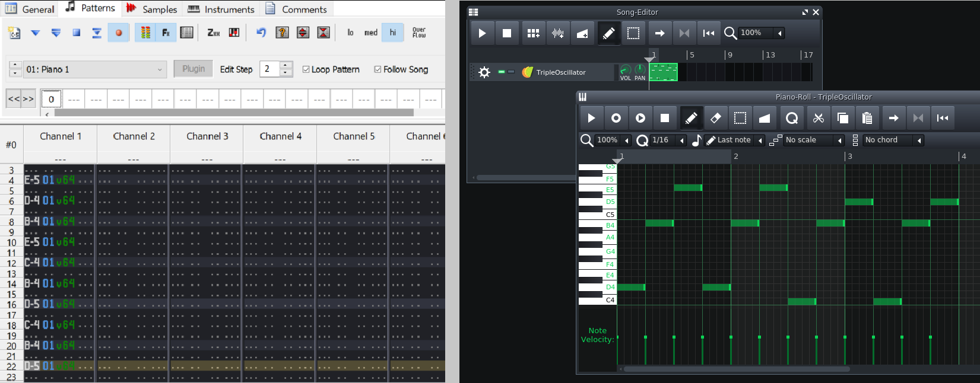The image size is (980, 383).
Task: Open TripleOscillator track gear menu
Action: click(x=484, y=72)
